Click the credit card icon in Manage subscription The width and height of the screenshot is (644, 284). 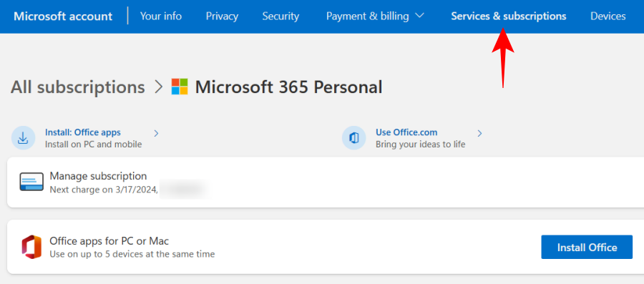coord(31,182)
